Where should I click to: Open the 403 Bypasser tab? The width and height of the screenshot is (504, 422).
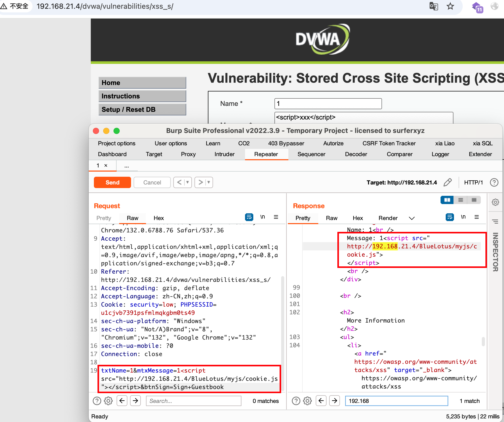coord(286,143)
